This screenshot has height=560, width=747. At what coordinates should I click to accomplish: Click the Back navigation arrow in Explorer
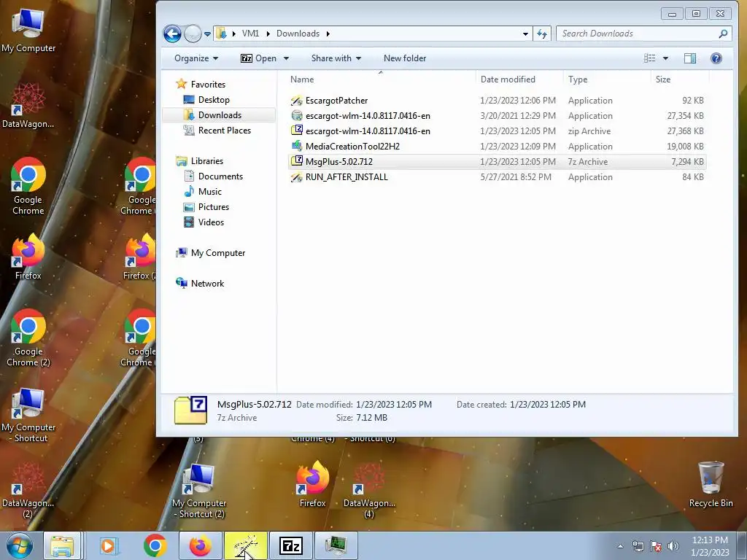pyautogui.click(x=172, y=34)
